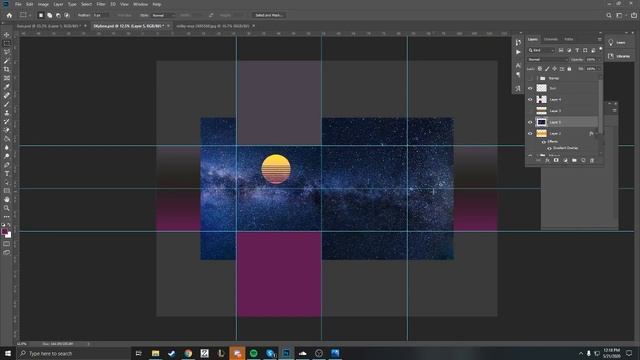Switch to the Channels tab
Image resolution: width=640 pixels, height=360 pixels.
551,39
